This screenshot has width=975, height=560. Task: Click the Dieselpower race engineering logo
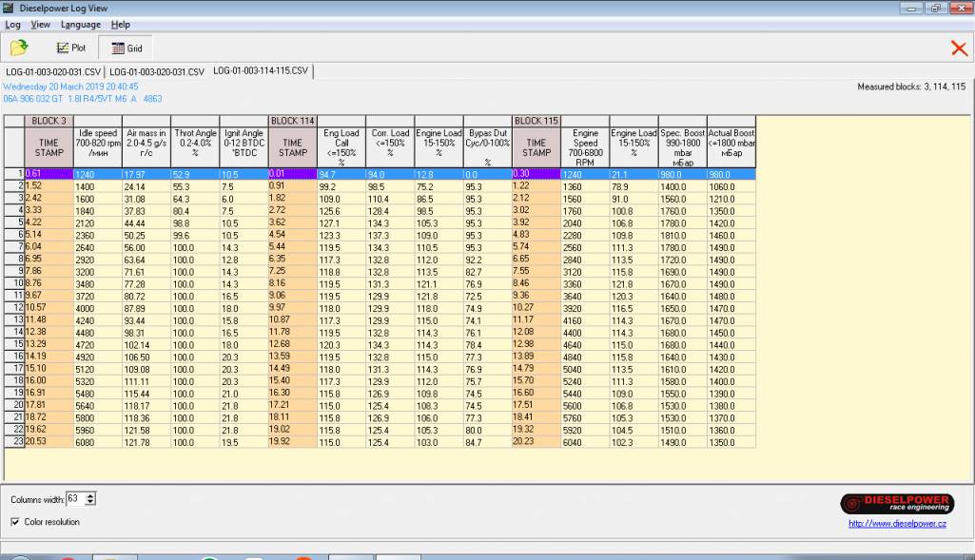897,503
